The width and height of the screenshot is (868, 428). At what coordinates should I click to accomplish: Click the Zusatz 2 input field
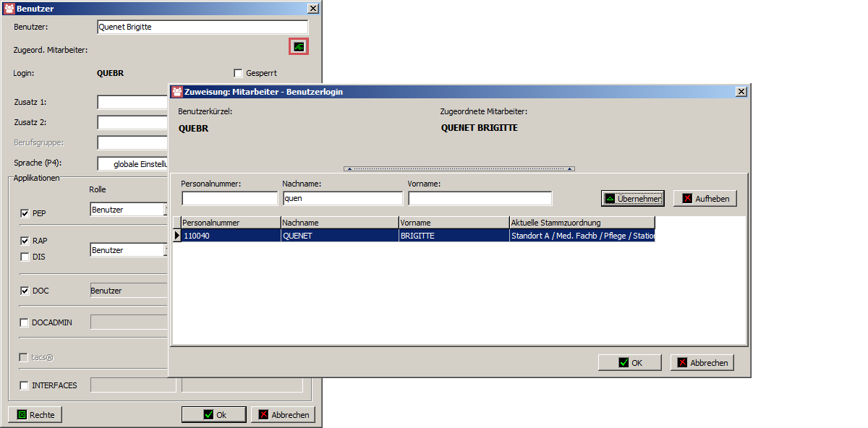(132, 122)
